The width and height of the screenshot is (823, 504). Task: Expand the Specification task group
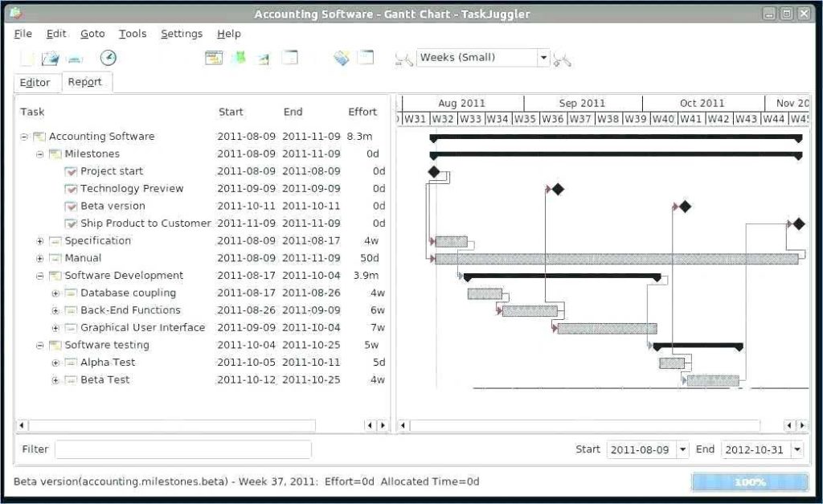click(x=39, y=240)
